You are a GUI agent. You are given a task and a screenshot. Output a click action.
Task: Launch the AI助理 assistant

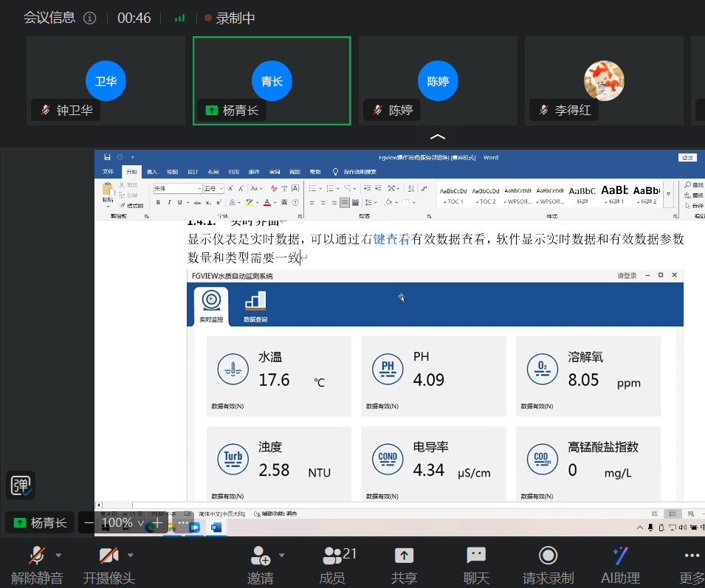(619, 555)
